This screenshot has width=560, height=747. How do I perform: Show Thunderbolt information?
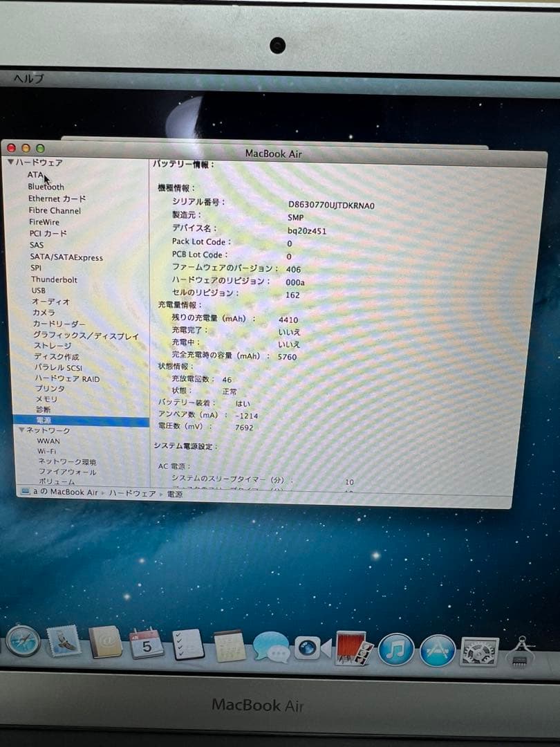pos(55,279)
